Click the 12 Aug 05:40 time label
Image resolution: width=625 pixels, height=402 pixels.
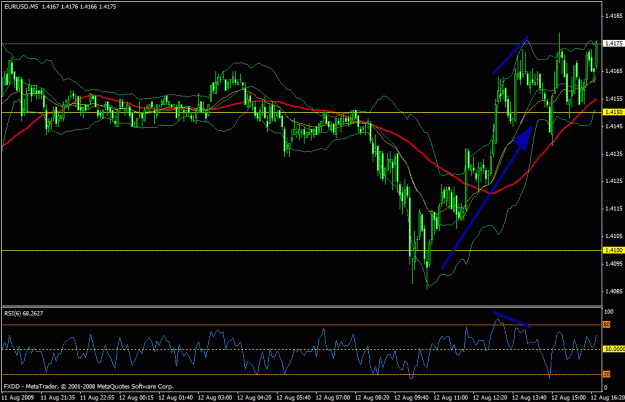coord(294,398)
